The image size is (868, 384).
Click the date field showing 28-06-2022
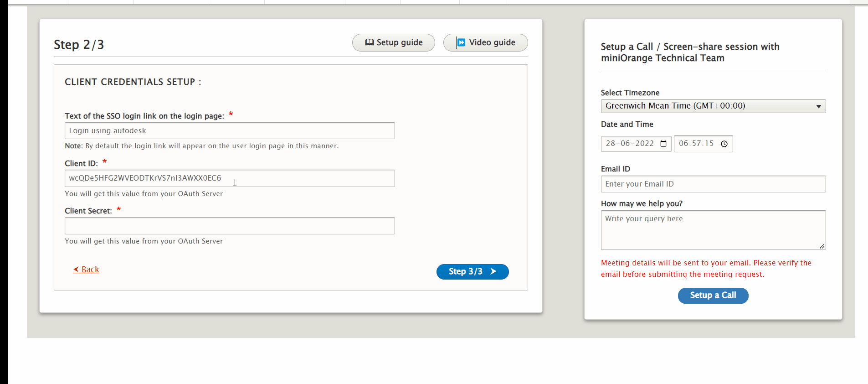coord(630,144)
